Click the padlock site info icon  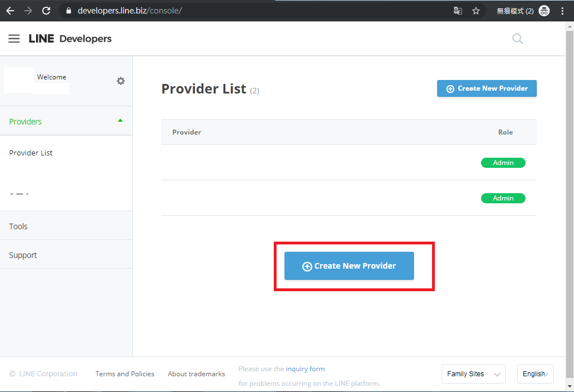click(x=69, y=11)
